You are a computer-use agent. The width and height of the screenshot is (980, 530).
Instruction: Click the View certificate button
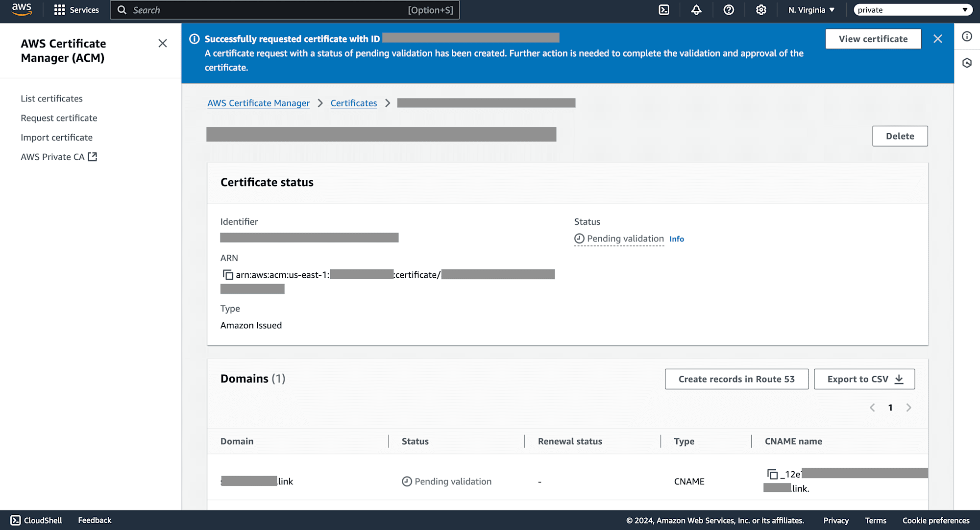[873, 39]
